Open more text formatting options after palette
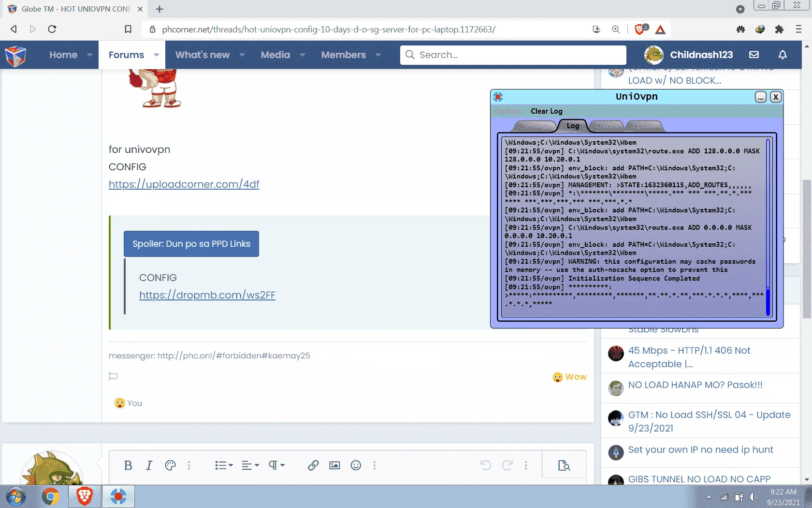 [x=189, y=465]
